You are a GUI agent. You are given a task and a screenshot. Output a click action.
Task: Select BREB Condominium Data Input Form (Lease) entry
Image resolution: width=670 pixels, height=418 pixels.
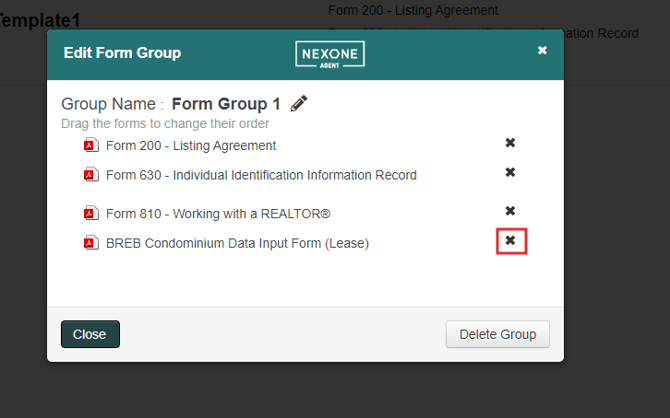(x=237, y=243)
